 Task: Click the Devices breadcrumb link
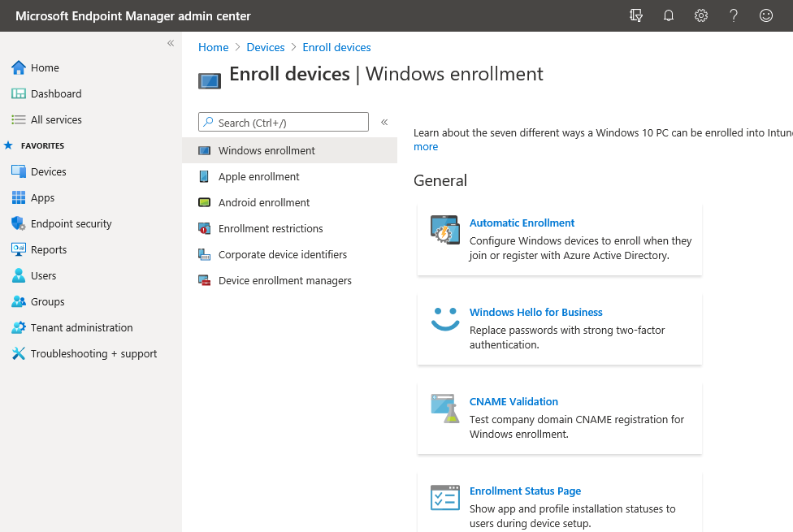coord(266,47)
